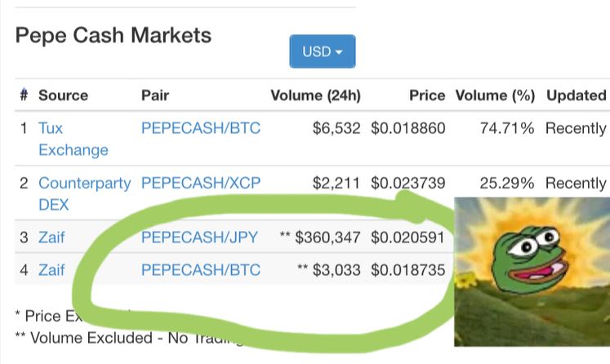The height and width of the screenshot is (364, 610).
Task: Sort by Volume (%) column header
Action: click(495, 95)
